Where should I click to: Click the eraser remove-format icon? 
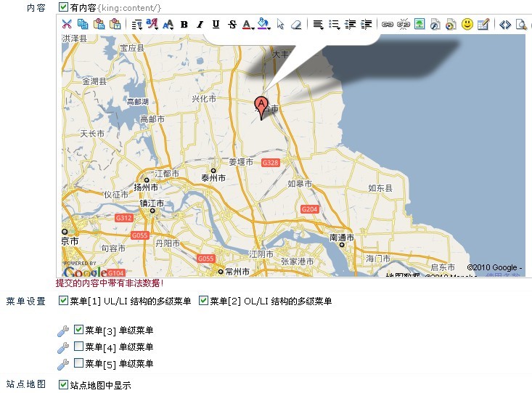(x=296, y=25)
